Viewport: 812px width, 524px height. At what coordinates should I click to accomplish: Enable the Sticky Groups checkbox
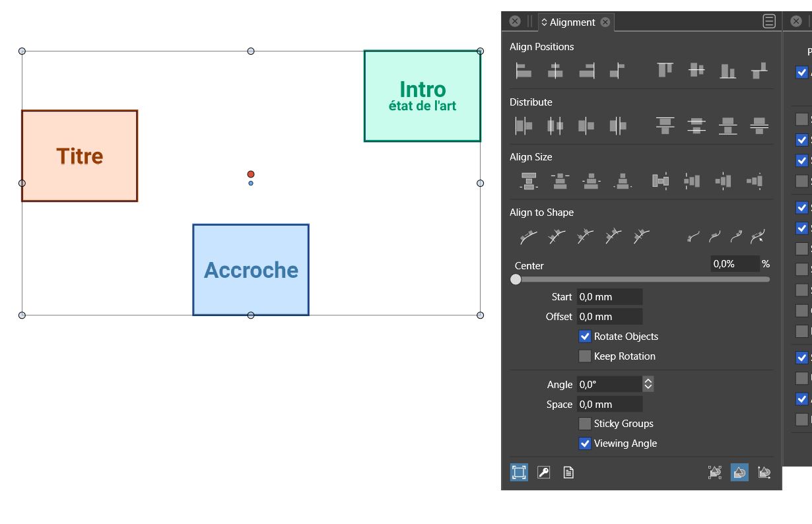tap(585, 424)
